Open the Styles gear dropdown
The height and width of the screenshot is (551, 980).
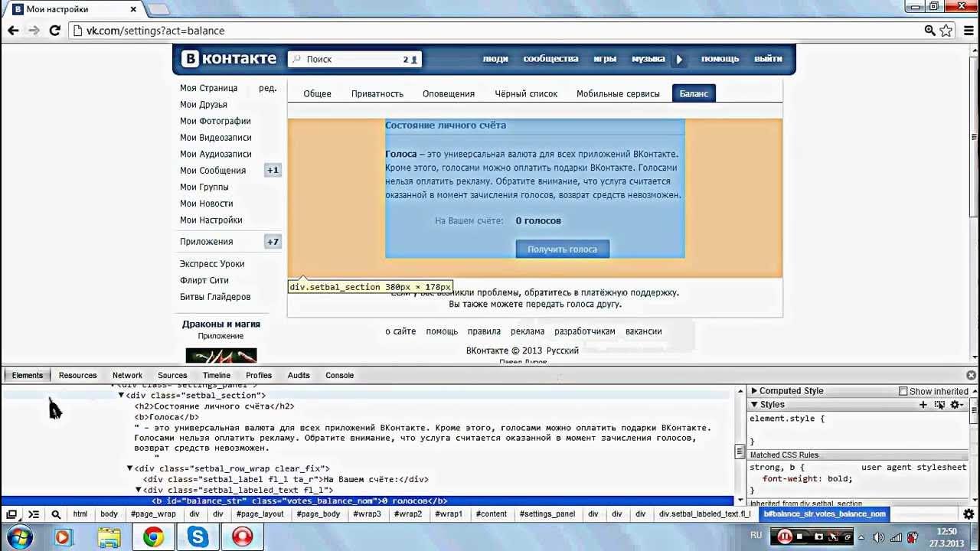tap(956, 404)
